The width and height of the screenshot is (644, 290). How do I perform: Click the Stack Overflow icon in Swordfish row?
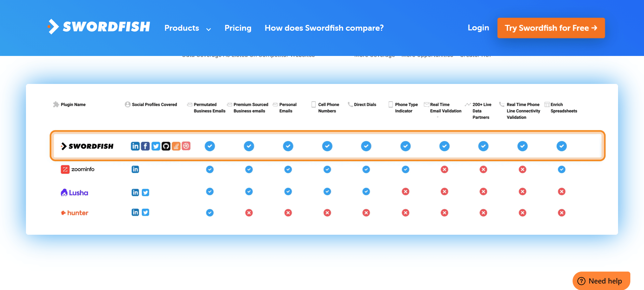pyautogui.click(x=177, y=146)
